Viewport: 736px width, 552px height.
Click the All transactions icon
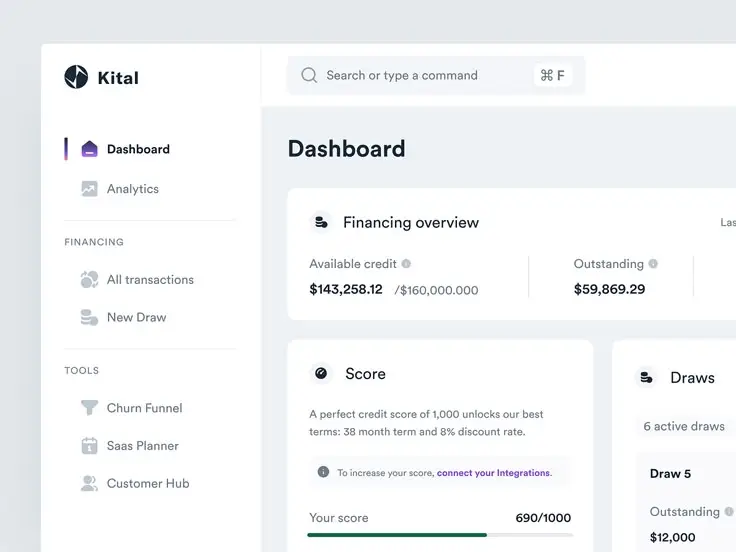89,279
